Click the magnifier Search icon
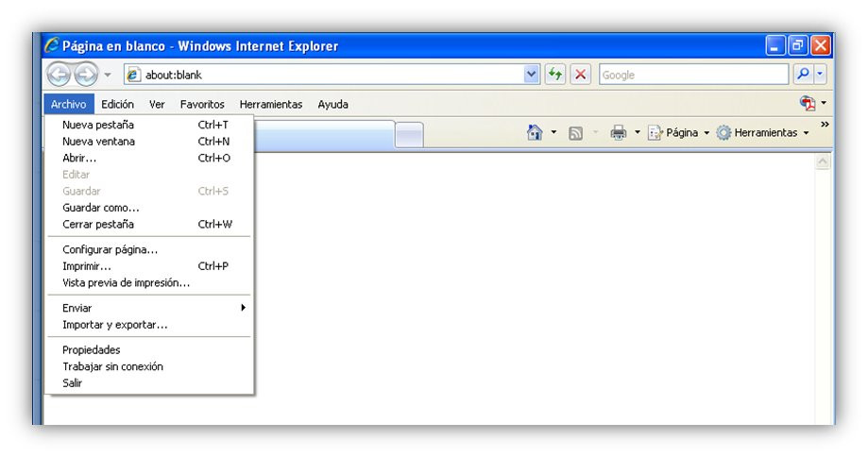 [x=803, y=75]
